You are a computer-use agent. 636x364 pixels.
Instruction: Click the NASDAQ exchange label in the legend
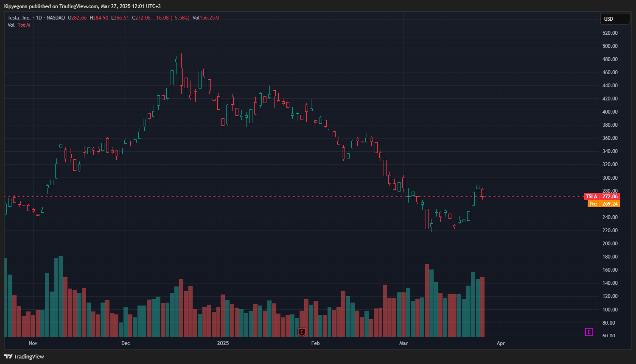pos(56,18)
